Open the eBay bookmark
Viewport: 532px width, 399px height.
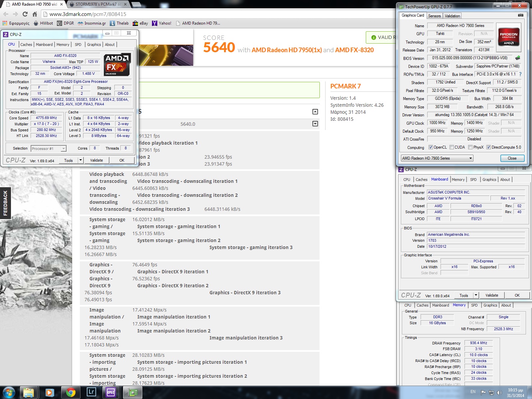pos(140,23)
